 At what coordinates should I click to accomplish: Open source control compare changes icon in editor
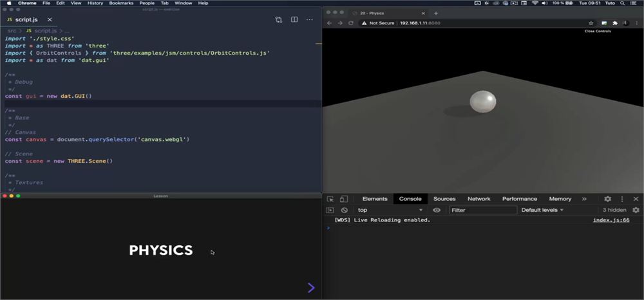[279, 20]
